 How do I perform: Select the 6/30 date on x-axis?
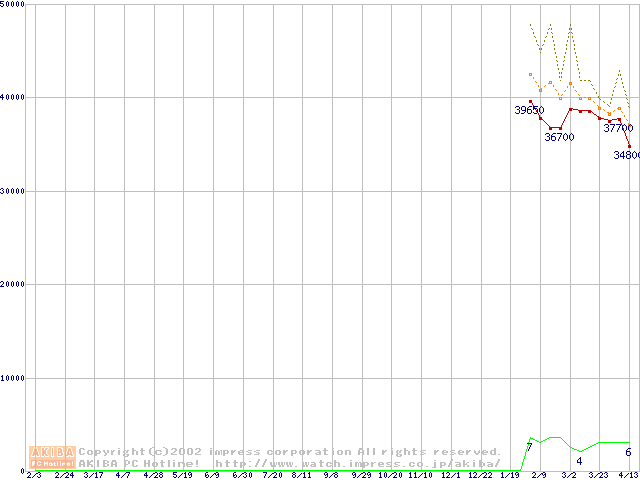click(x=242, y=475)
